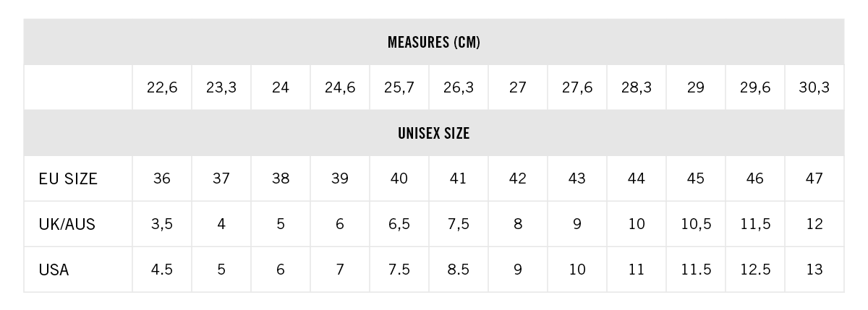The width and height of the screenshot is (868, 310).
Task: Select EU size 36 cell
Action: point(162,178)
